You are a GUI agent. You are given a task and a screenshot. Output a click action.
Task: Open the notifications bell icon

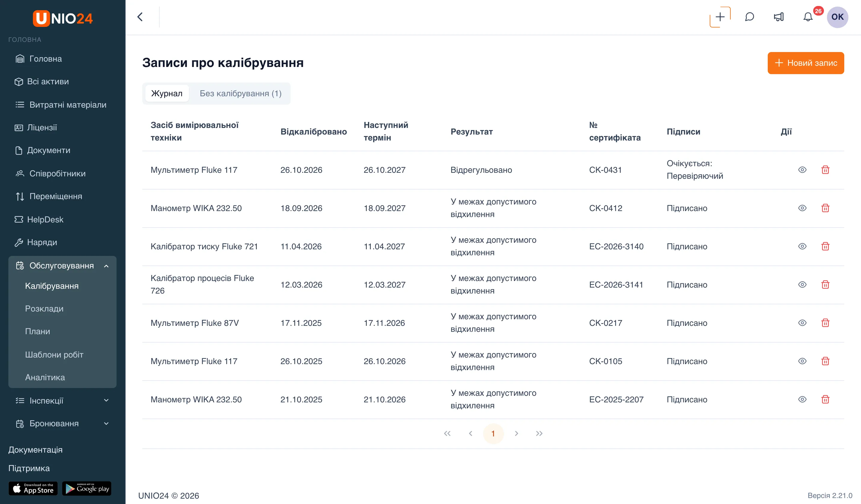point(808,17)
